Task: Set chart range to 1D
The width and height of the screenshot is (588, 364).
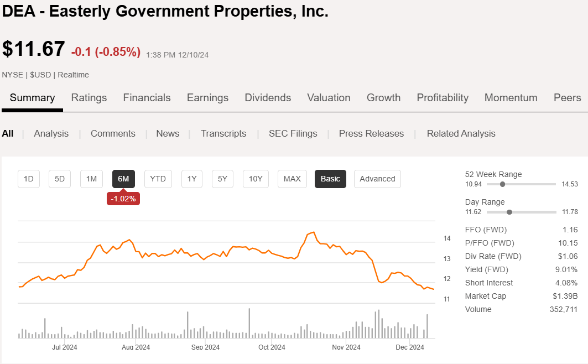Action: [x=29, y=179]
